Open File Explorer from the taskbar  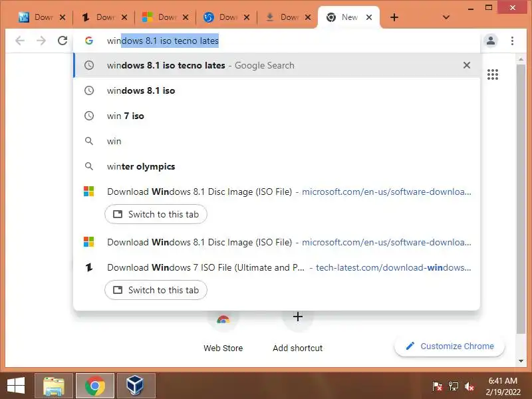[54, 386]
